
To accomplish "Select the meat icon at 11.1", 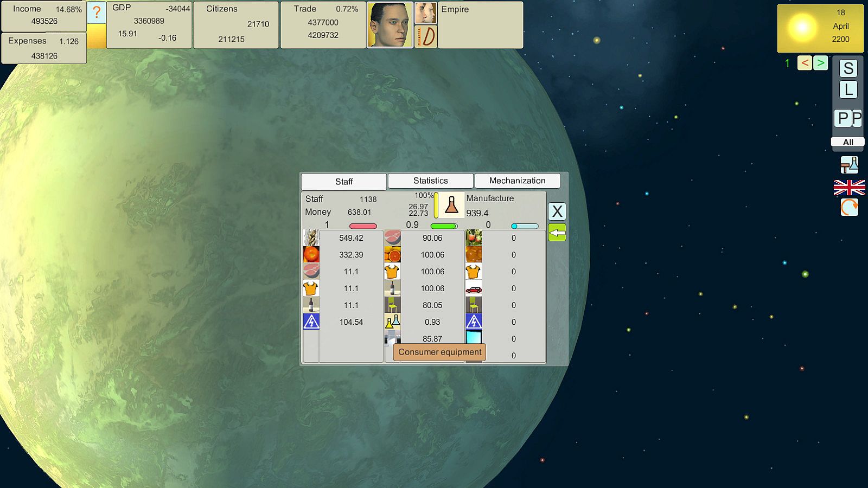I will coord(311,272).
